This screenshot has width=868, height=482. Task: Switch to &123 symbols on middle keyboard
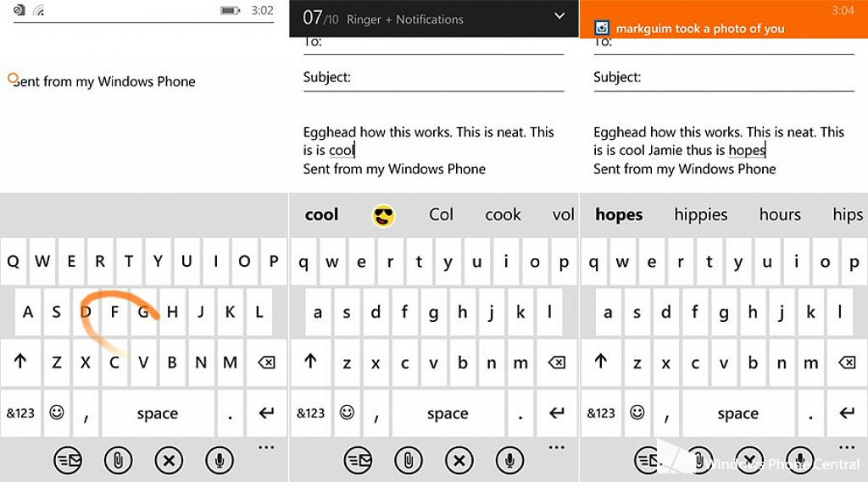point(310,413)
